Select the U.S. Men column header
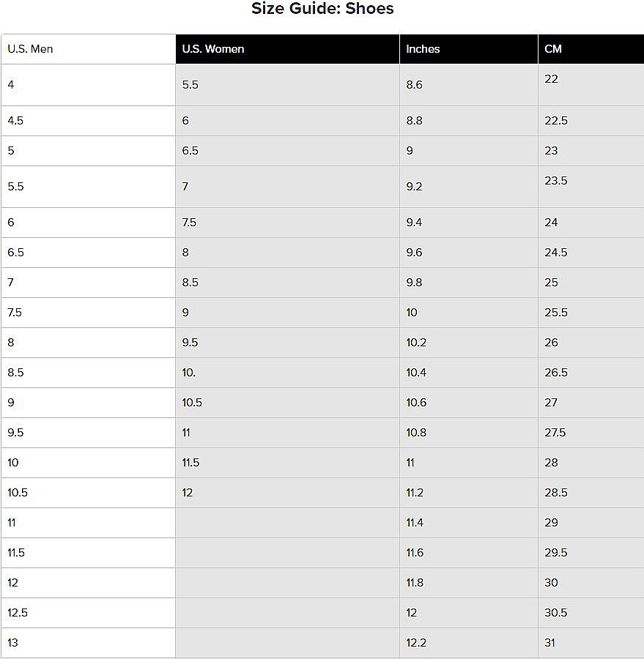Image resolution: width=644 pixels, height=659 pixels. click(x=89, y=49)
